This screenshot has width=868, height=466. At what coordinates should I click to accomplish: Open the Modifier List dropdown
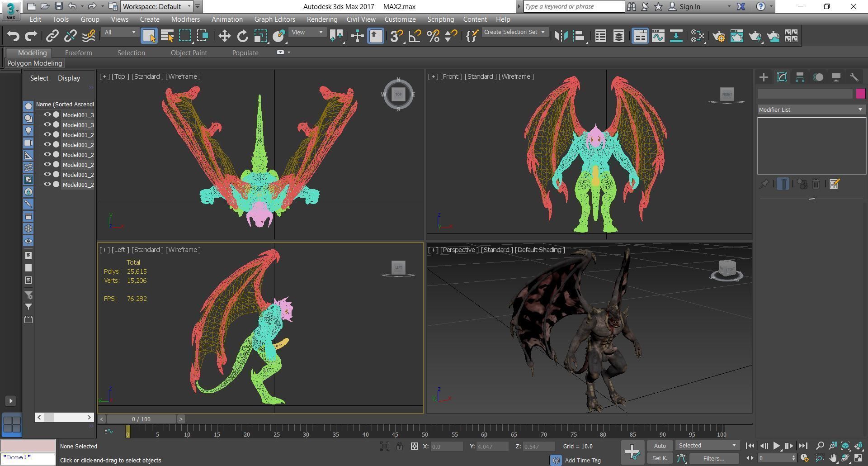click(x=811, y=110)
